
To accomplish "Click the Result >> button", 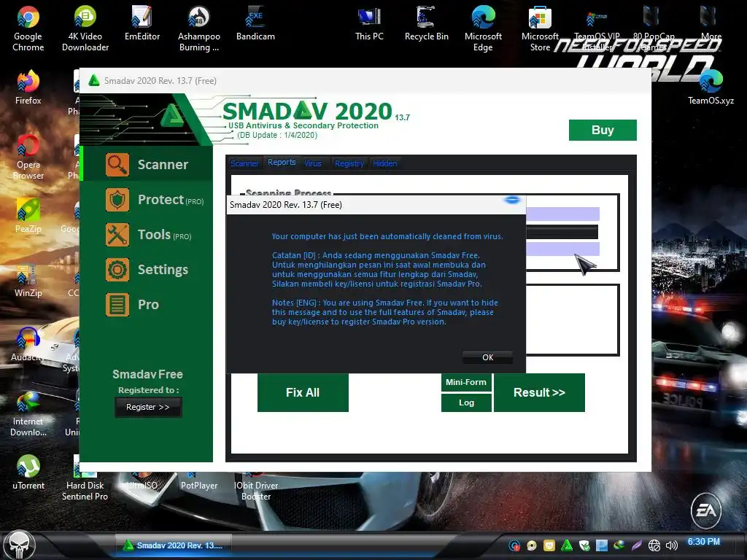I will click(x=539, y=392).
